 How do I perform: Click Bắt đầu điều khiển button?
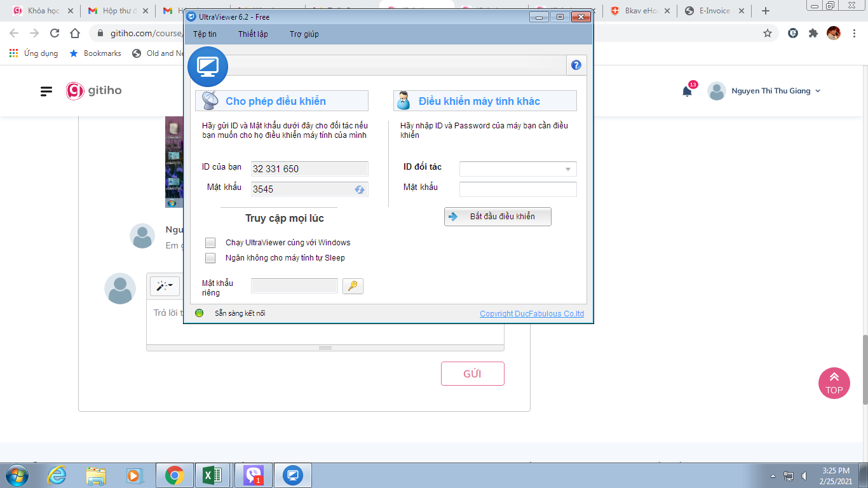pos(498,217)
